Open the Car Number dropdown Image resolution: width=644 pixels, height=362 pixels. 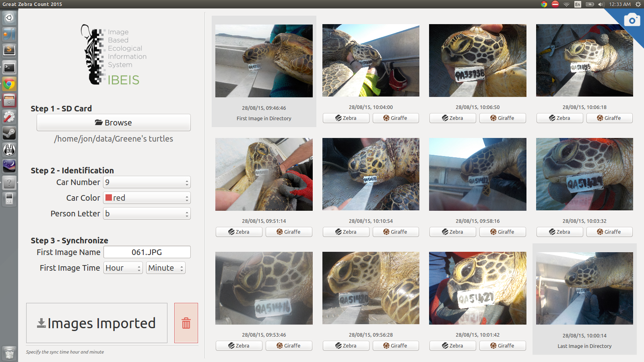click(147, 182)
